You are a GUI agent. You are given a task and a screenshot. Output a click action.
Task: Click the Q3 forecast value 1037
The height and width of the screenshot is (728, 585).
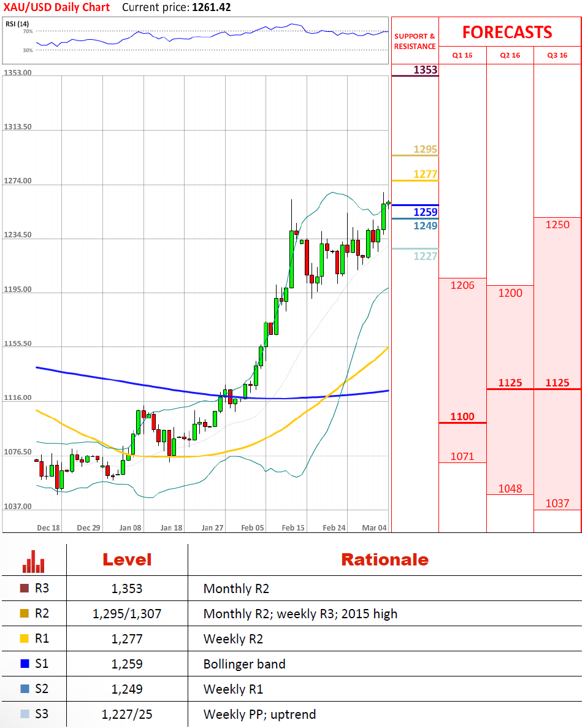point(557,504)
